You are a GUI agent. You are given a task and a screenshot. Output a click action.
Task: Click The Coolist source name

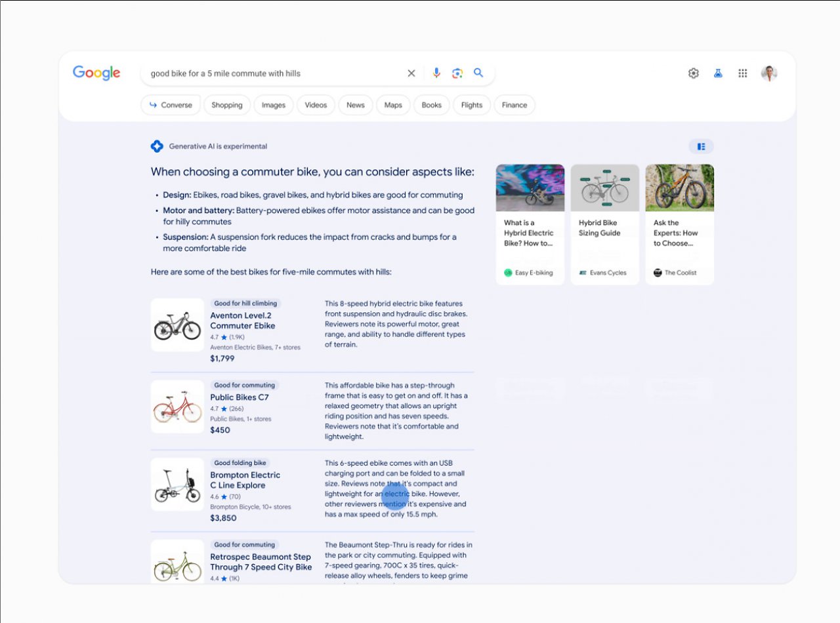[x=681, y=273]
